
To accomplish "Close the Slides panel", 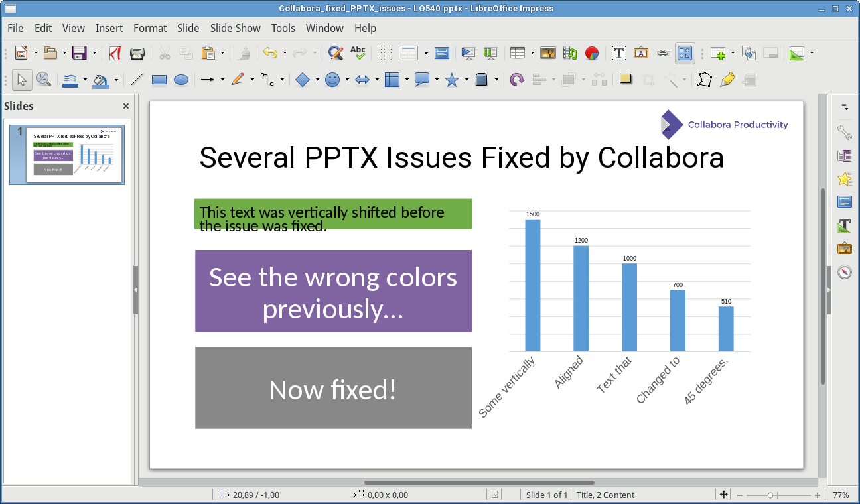I will click(126, 106).
